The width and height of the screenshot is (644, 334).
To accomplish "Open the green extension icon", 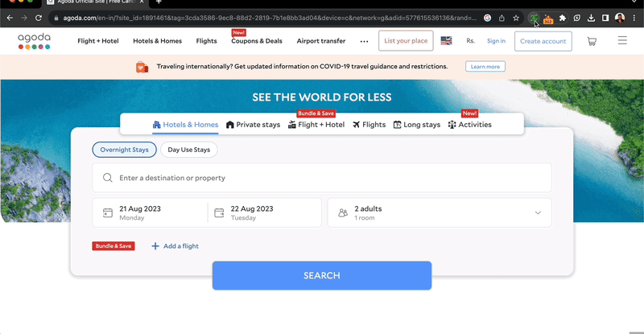I will click(x=534, y=18).
